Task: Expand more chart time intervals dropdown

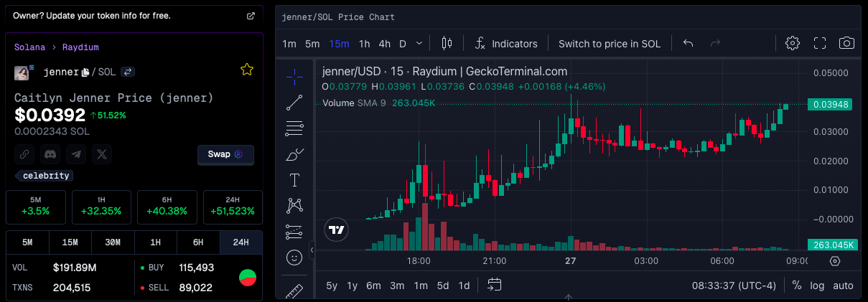Action: pos(419,43)
